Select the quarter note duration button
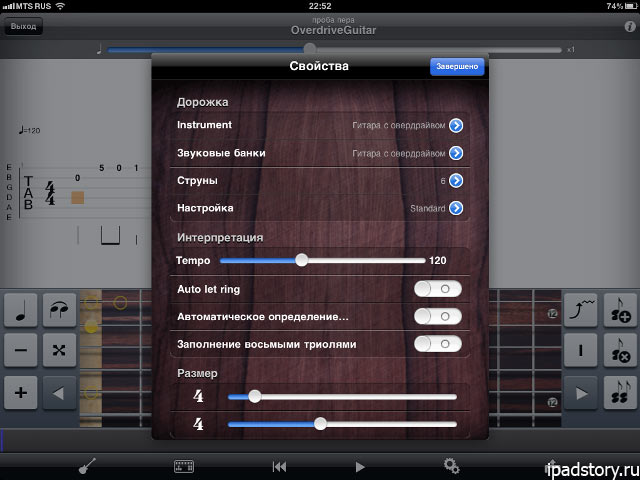The height and width of the screenshot is (480, 640). [x=20, y=310]
